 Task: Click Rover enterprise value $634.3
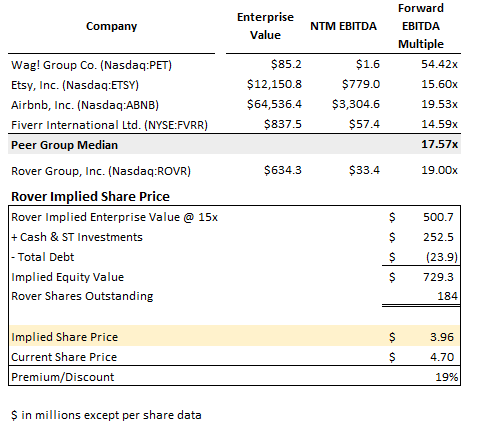[x=283, y=170]
